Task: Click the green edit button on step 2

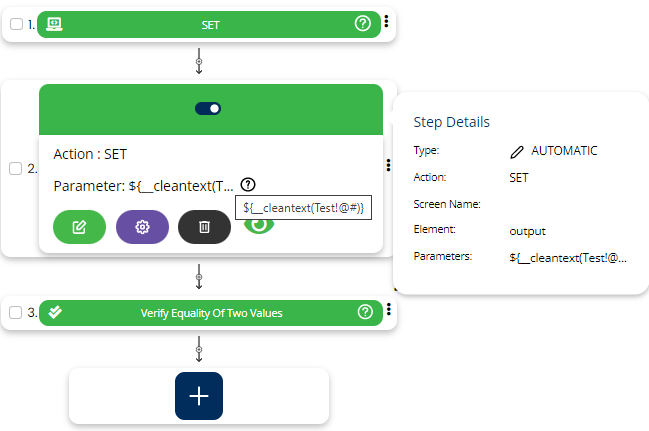Action: point(79,227)
